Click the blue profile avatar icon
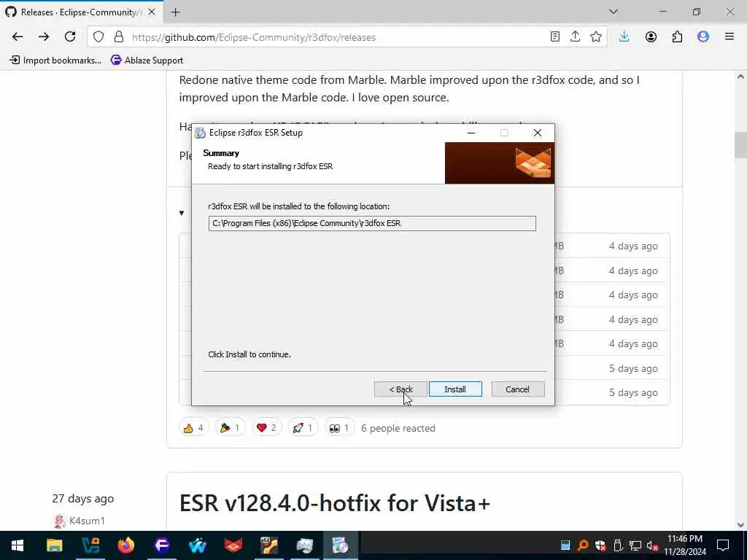The image size is (747, 560). pyautogui.click(x=703, y=36)
